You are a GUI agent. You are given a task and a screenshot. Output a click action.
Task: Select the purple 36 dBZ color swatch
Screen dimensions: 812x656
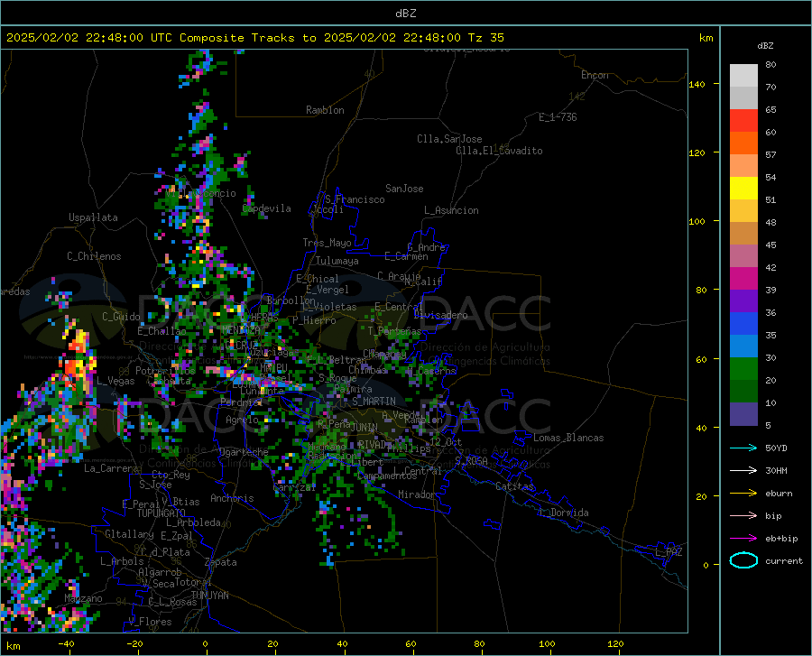point(743,301)
